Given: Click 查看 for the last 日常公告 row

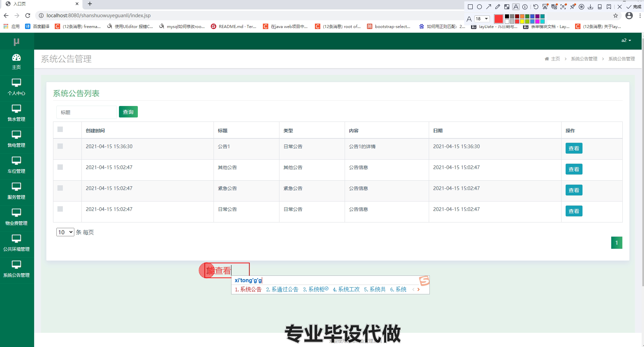Looking at the screenshot, I should 574,211.
